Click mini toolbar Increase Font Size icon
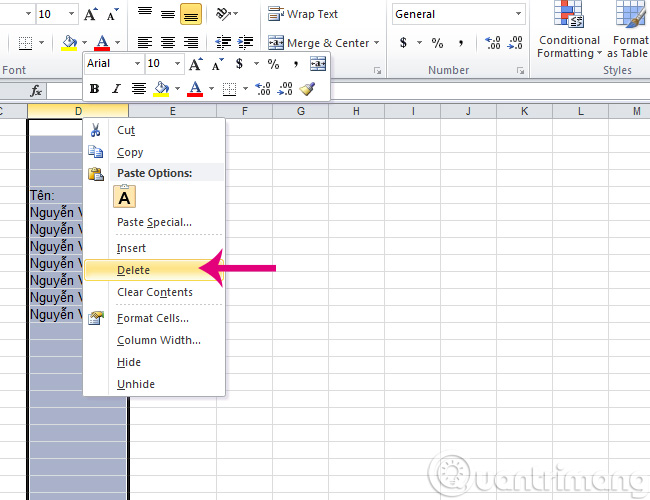650x500 pixels. coord(196,64)
